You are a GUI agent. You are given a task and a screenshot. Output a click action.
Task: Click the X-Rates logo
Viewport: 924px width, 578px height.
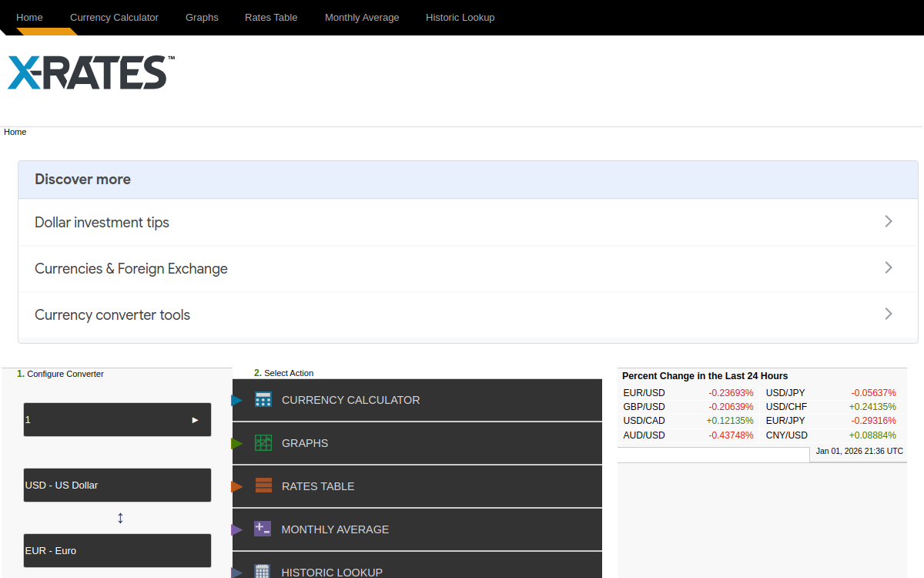pyautogui.click(x=91, y=72)
